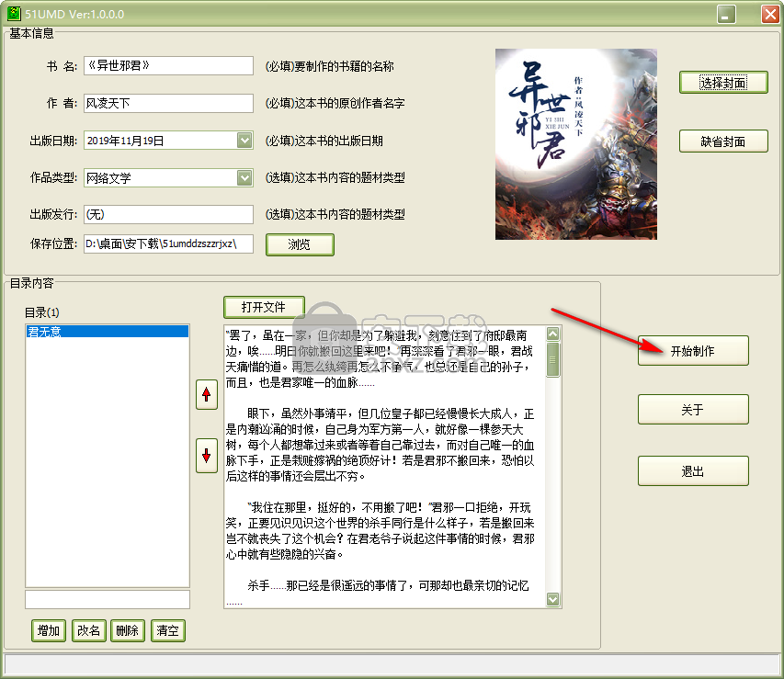Click inside the chapter text preview

coord(385,467)
